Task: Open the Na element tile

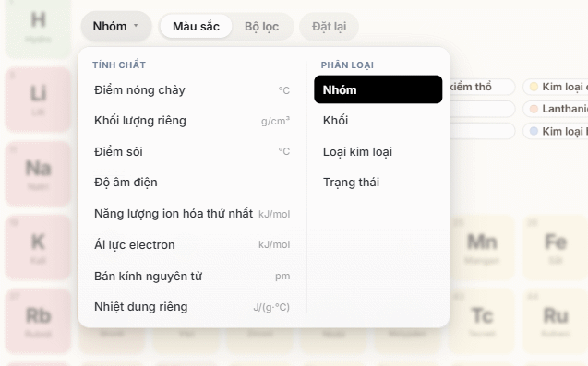Action: pos(38,173)
